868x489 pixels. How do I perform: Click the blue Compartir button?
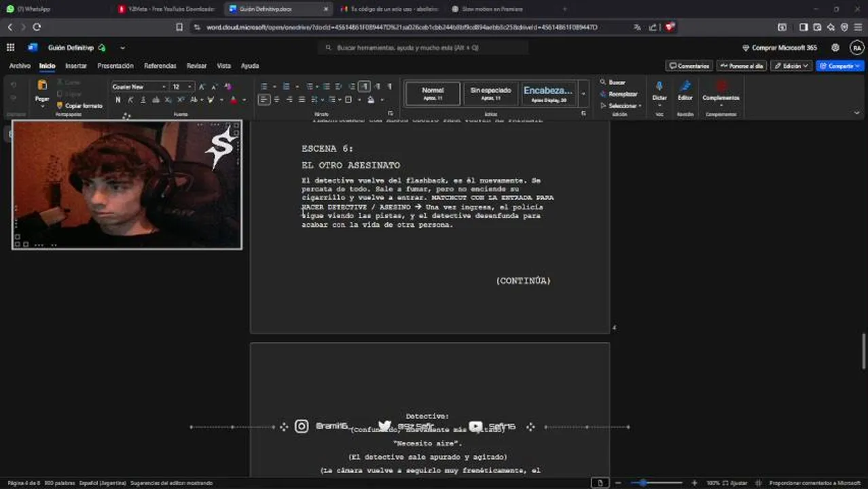point(840,66)
